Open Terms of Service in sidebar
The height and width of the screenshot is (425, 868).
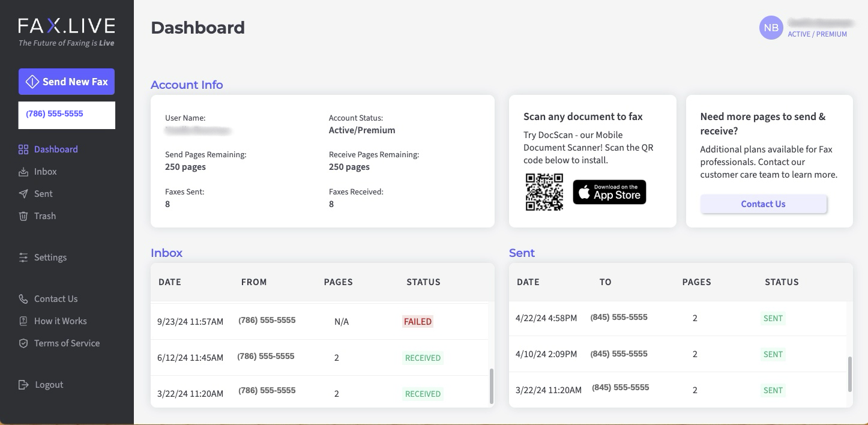coord(67,343)
